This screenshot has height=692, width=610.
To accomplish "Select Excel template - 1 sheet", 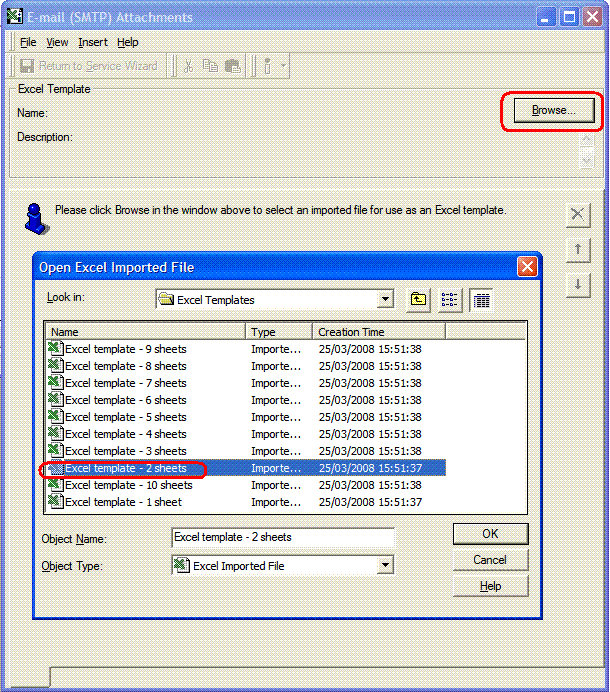I will pos(123,502).
